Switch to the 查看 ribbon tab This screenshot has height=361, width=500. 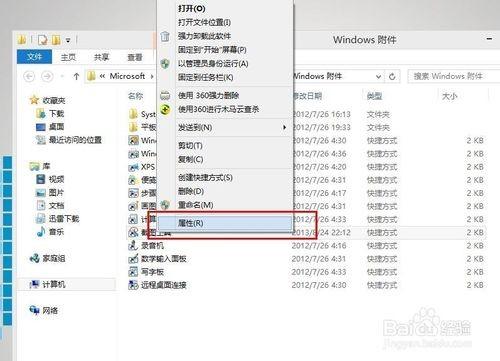coord(135,57)
